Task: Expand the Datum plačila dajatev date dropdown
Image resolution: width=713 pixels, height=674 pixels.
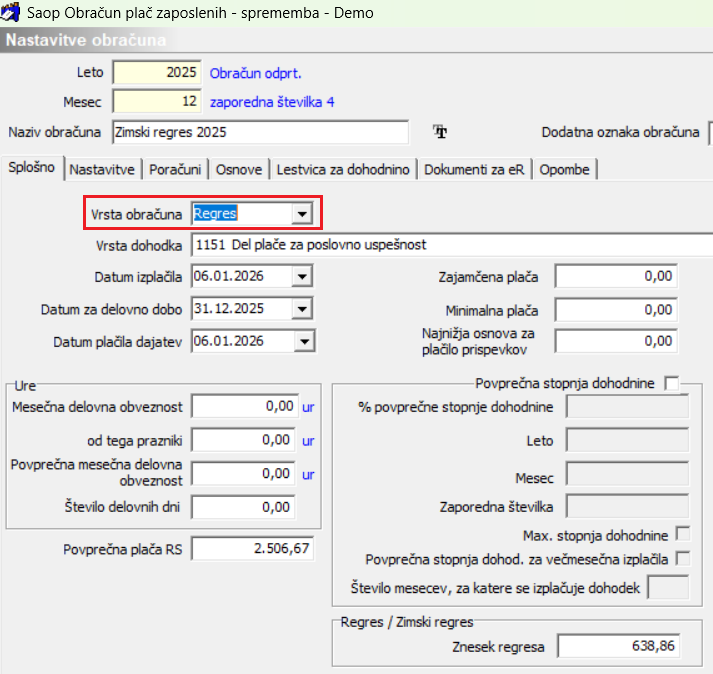Action: 304,341
